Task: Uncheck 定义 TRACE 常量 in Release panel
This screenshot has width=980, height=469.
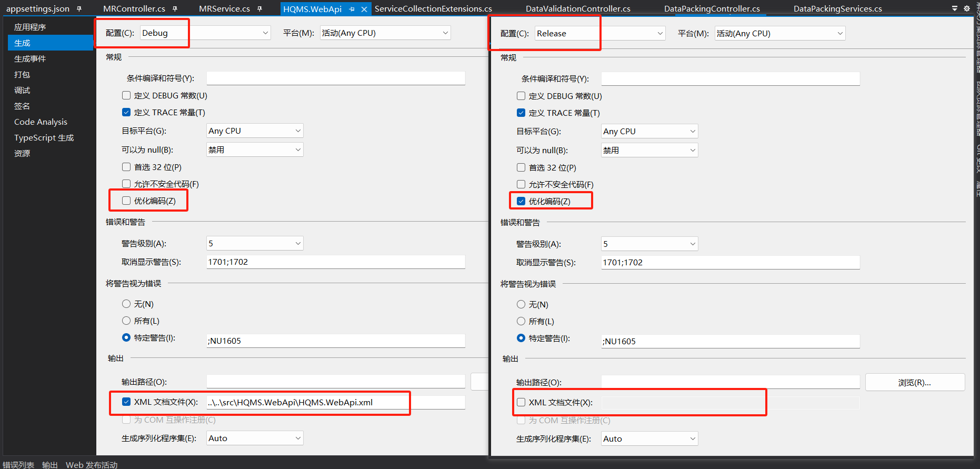Action: [x=521, y=113]
